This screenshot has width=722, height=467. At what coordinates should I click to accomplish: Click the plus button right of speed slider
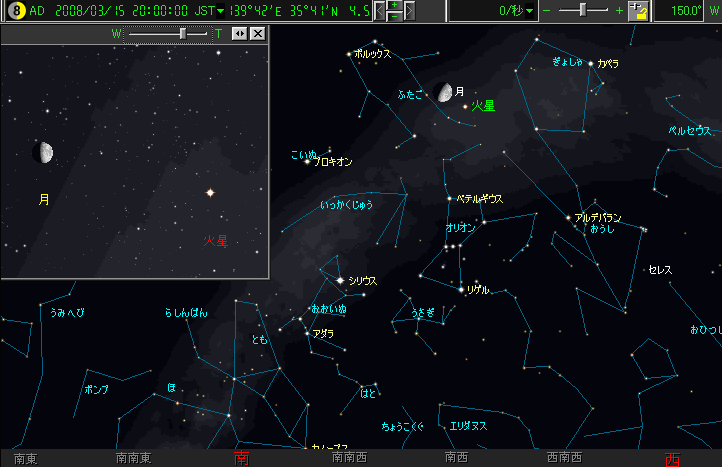619,10
